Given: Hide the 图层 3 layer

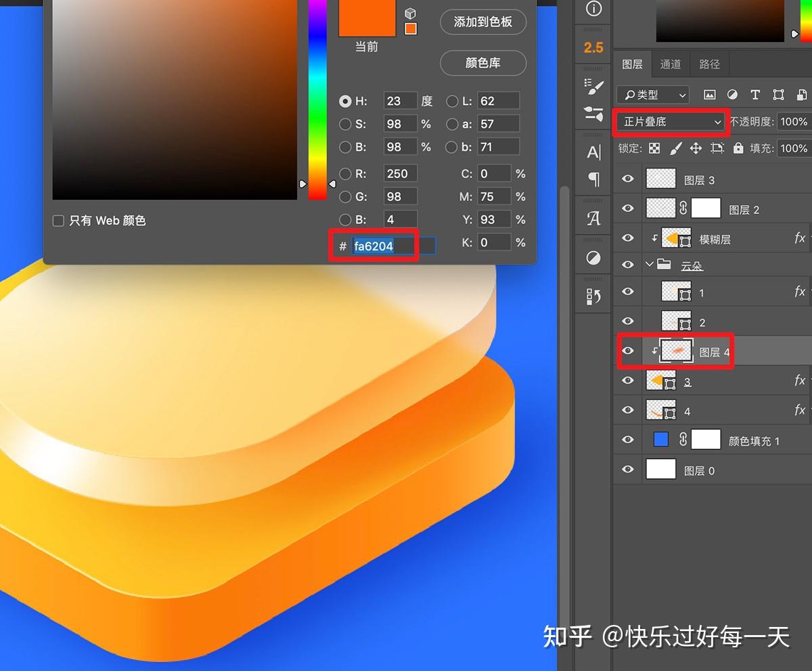Looking at the screenshot, I should pyautogui.click(x=627, y=179).
